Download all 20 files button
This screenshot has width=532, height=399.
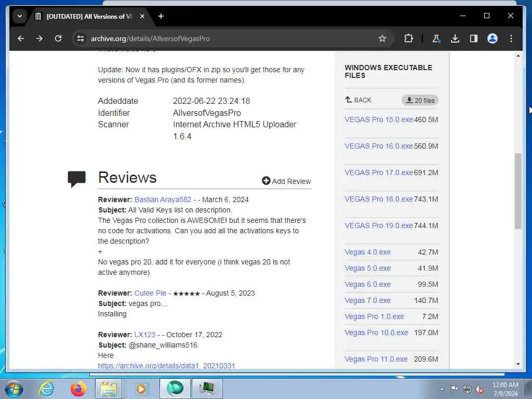tap(420, 100)
